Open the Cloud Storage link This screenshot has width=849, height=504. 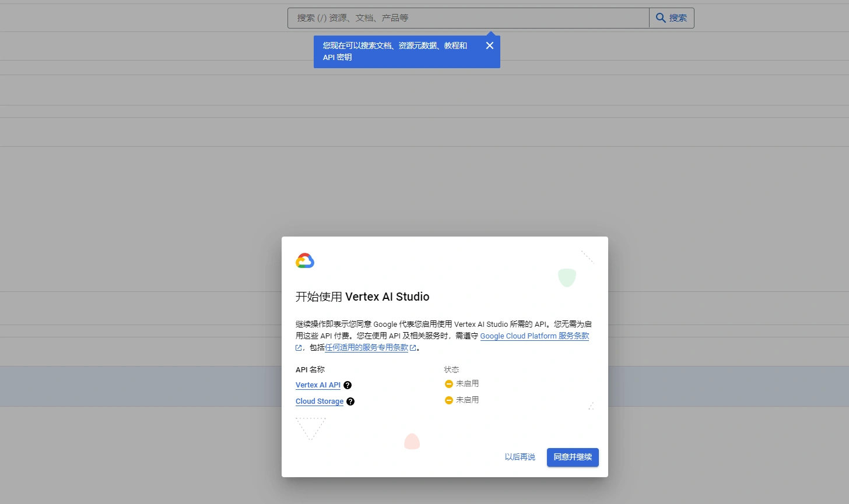(x=320, y=401)
